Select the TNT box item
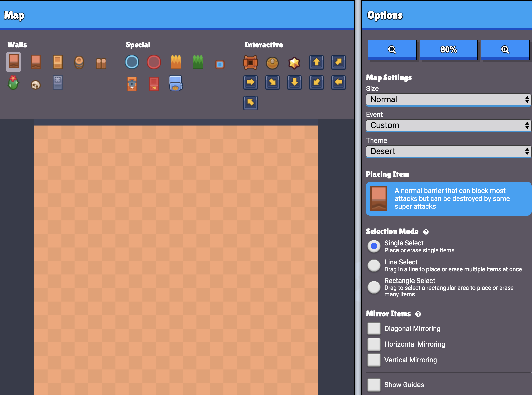 pyautogui.click(x=154, y=84)
